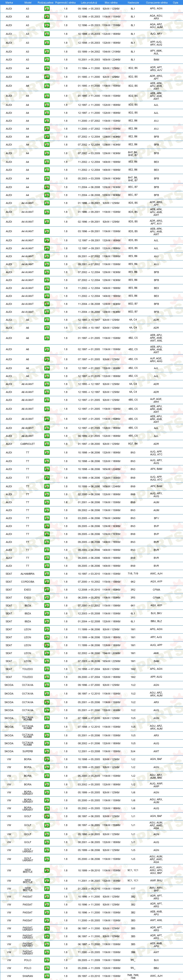Select engine code cell 'BBU, BLZ'
The width and height of the screenshot is (183, 980).
click(x=156, y=621)
